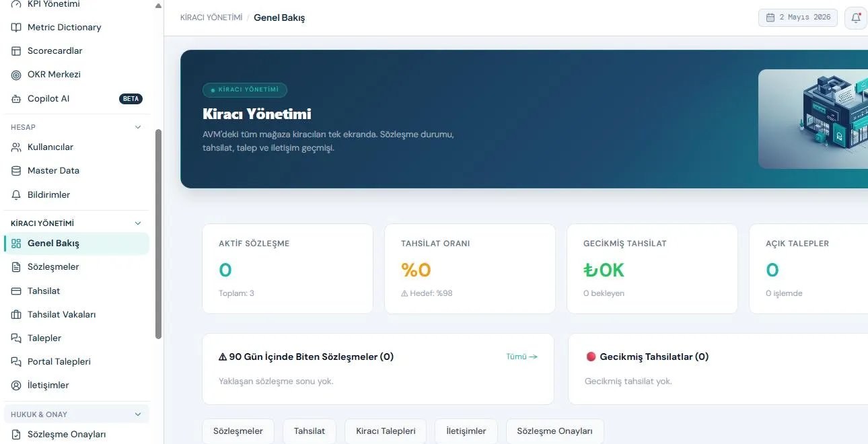
Task: Click the Genel Bakış breadcrumb text
Action: coord(279,18)
